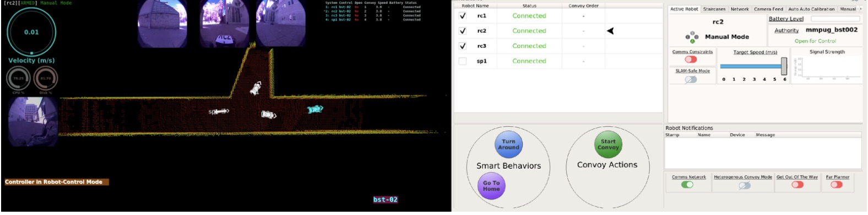
Task: Select the cyan robot model on the map
Action: 315,110
